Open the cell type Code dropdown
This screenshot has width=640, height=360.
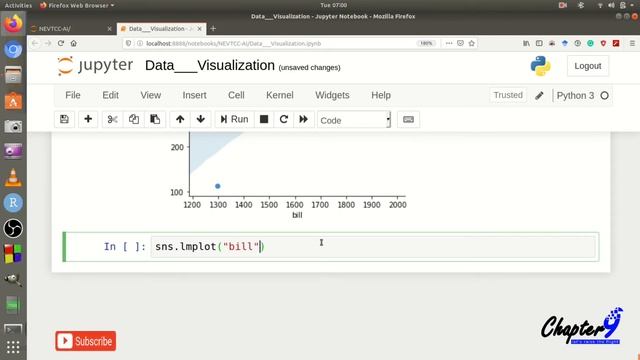(354, 120)
